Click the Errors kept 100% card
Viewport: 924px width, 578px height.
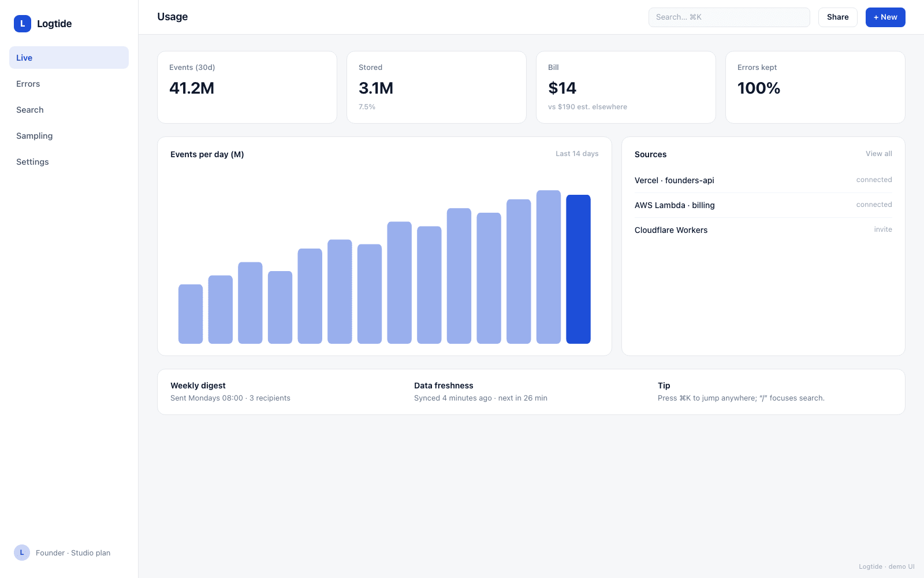tap(815, 87)
